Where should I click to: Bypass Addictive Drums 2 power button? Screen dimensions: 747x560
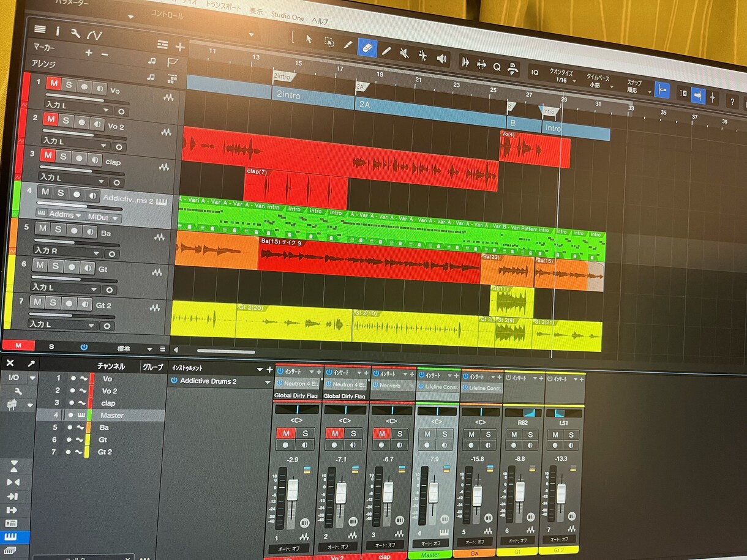pyautogui.click(x=174, y=381)
